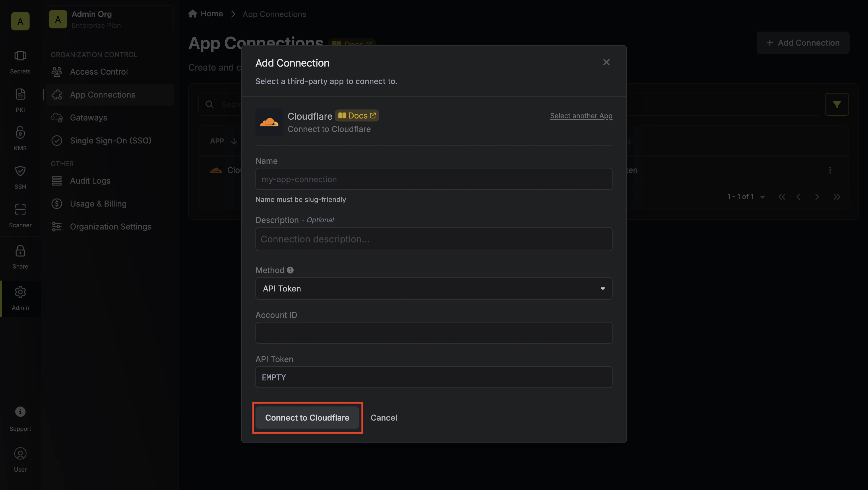Open Organization Settings
Screen dimensions: 868x490
(110, 227)
